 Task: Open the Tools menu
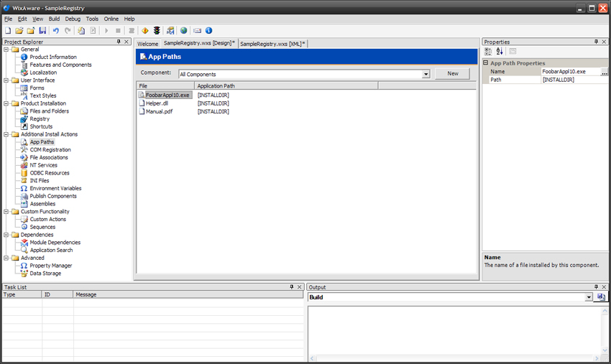pos(92,19)
